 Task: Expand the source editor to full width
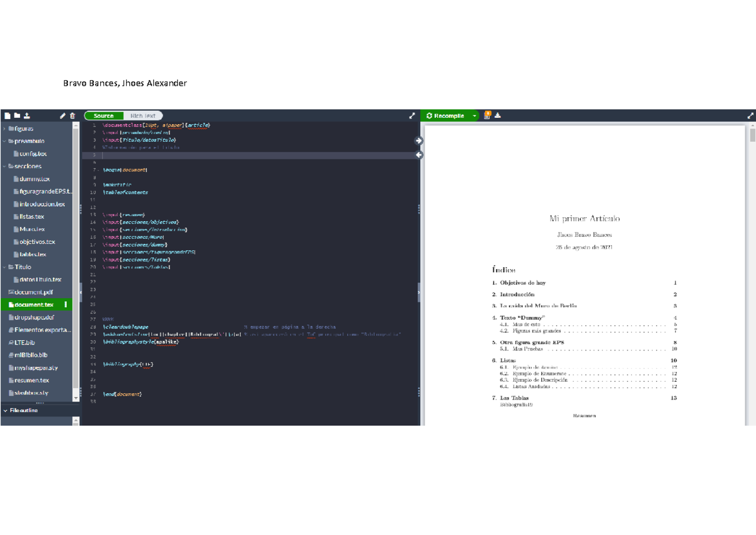pyautogui.click(x=412, y=116)
